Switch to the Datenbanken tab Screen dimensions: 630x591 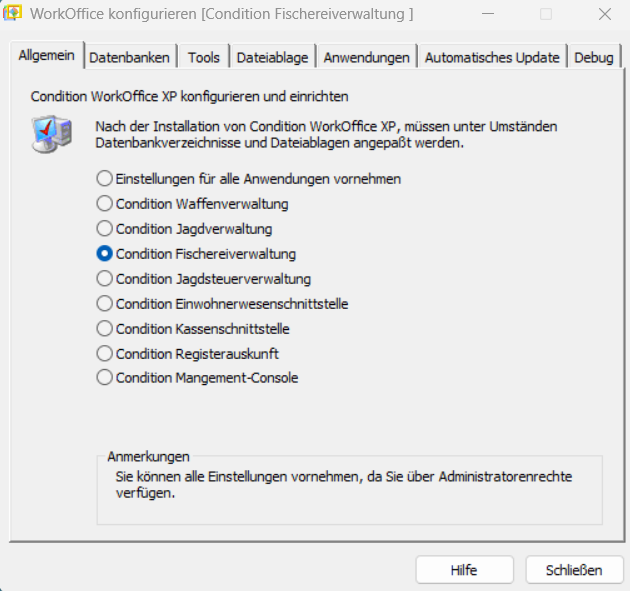(130, 58)
